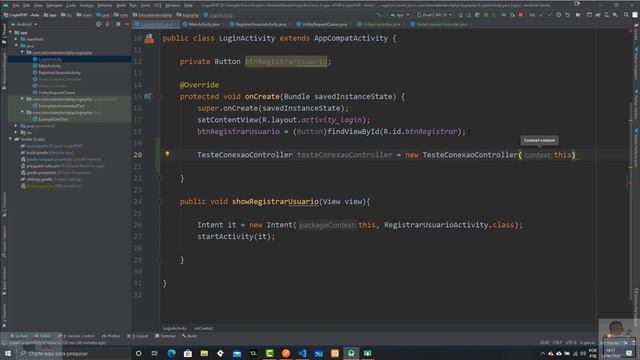The image size is (640, 360).
Task: Open Microsoft Edge from the taskbar
Action: [x=171, y=353]
